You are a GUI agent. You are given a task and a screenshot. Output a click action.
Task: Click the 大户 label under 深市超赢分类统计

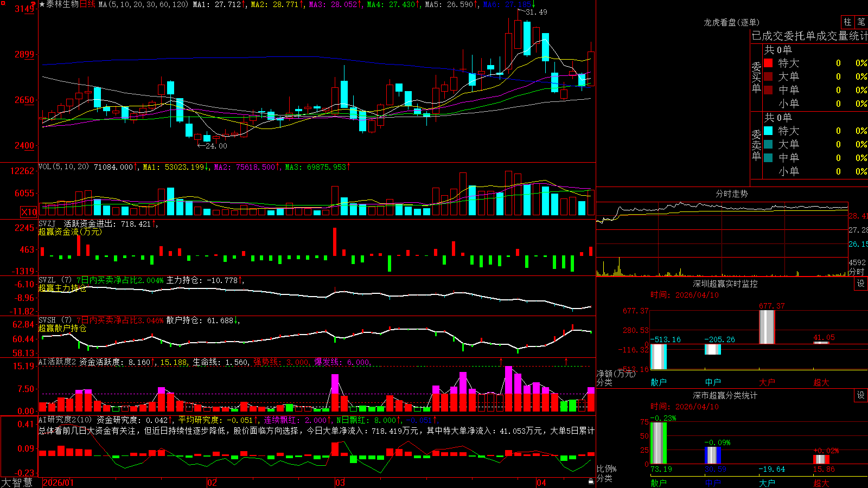click(x=767, y=483)
